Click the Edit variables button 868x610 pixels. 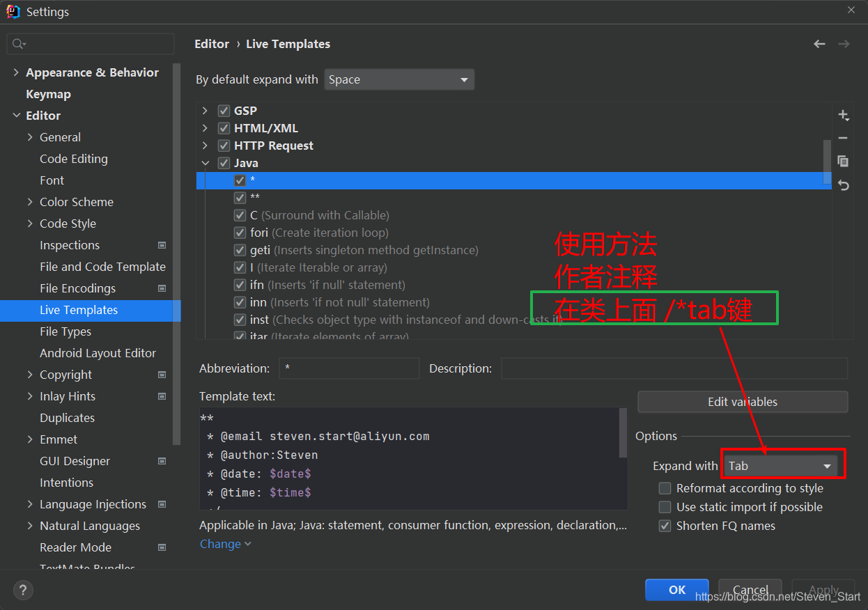743,402
